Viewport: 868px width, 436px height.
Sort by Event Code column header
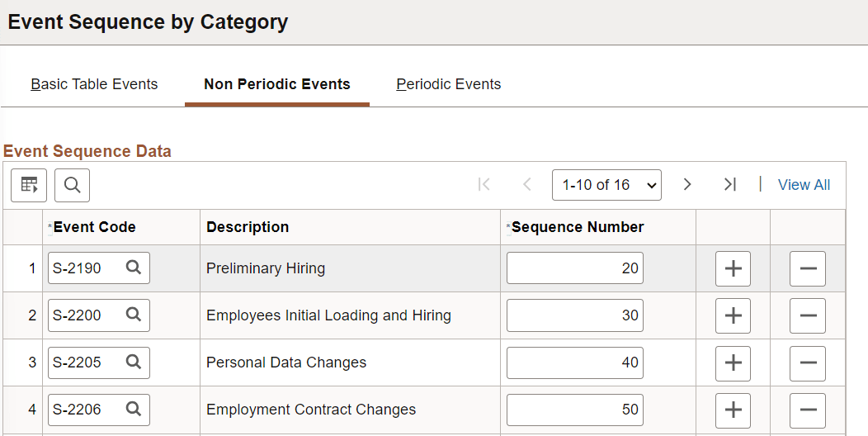click(94, 227)
